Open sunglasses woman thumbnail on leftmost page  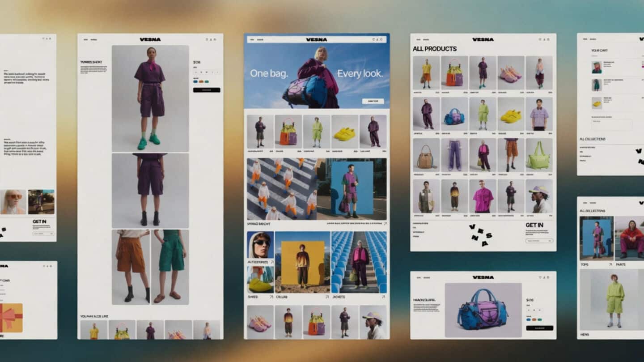click(x=13, y=202)
